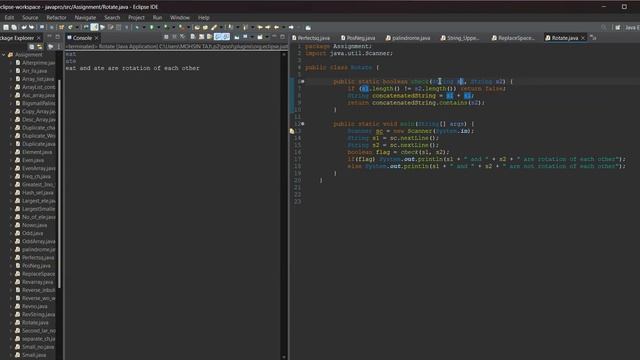The height and width of the screenshot is (360, 640).
Task: Click the Forward navigation arrow in toolbar
Action: 291,27
